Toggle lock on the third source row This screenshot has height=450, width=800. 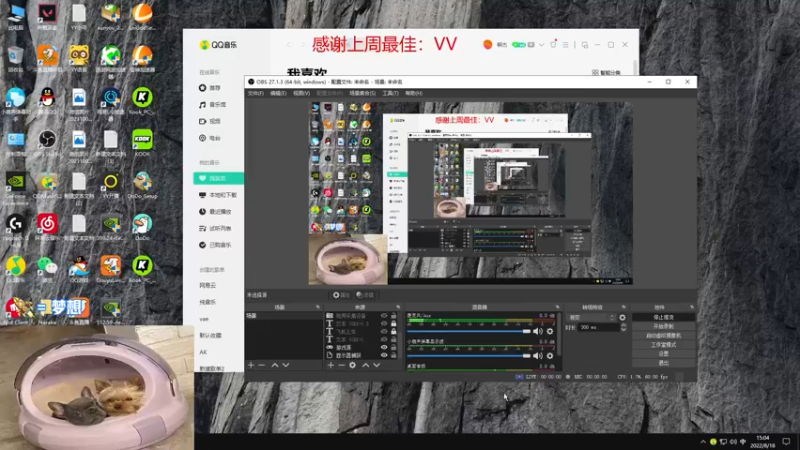(x=393, y=332)
